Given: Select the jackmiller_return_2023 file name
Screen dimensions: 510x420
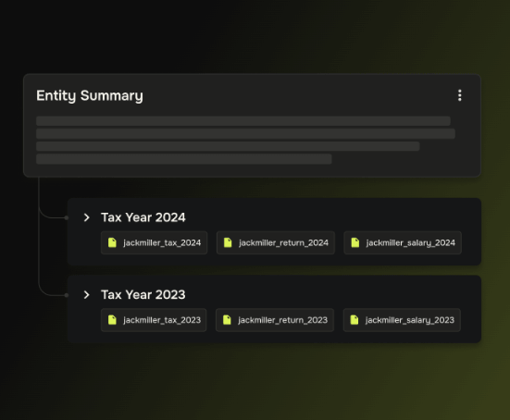Looking at the screenshot, I should [282, 320].
